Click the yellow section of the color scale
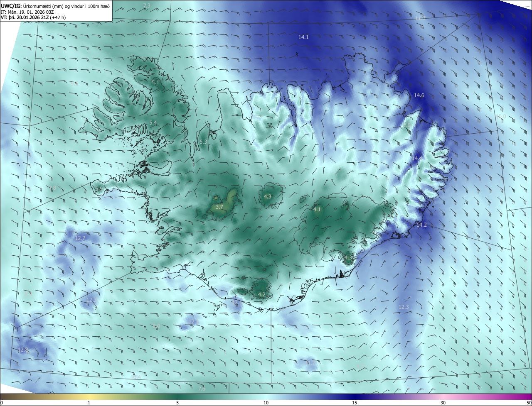Image resolution: width=532 pixels, height=406 pixels. (x=89, y=396)
